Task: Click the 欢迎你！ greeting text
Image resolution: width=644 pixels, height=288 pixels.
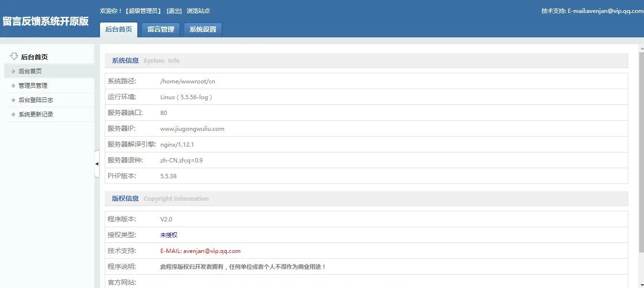Action: coord(111,11)
